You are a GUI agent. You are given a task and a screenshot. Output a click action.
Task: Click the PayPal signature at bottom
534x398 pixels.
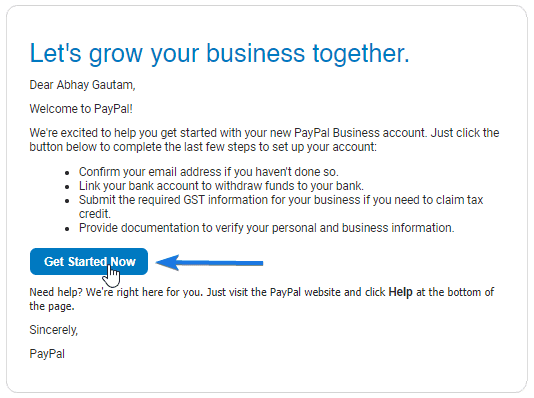tap(47, 354)
